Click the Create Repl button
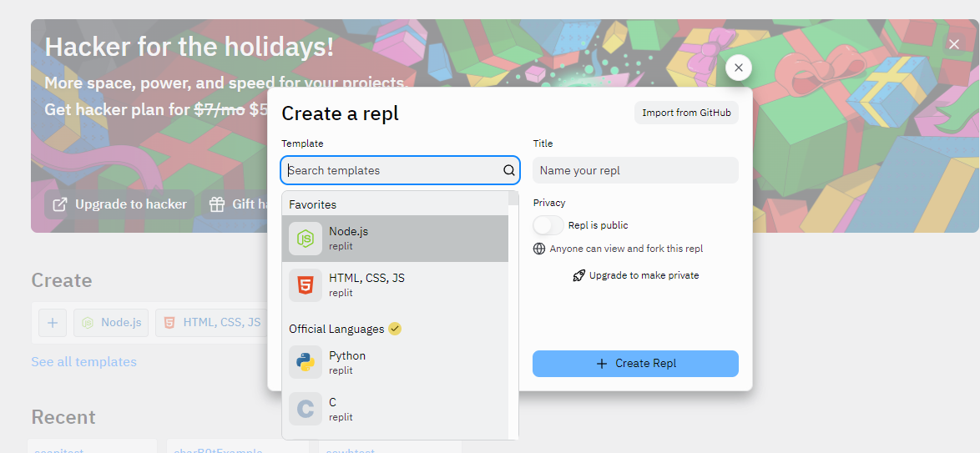This screenshot has height=453, width=980. pos(635,364)
